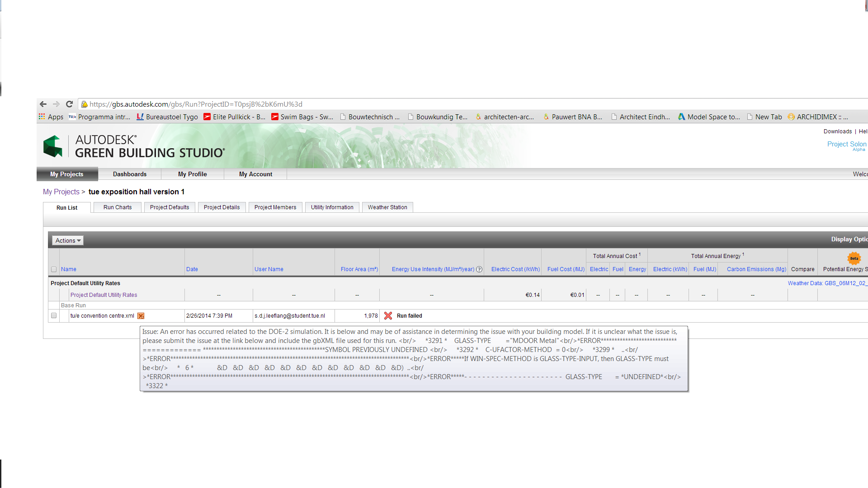This screenshot has width=868, height=488.
Task: Open the Bouwkundig Te... bookmark
Action: point(438,117)
